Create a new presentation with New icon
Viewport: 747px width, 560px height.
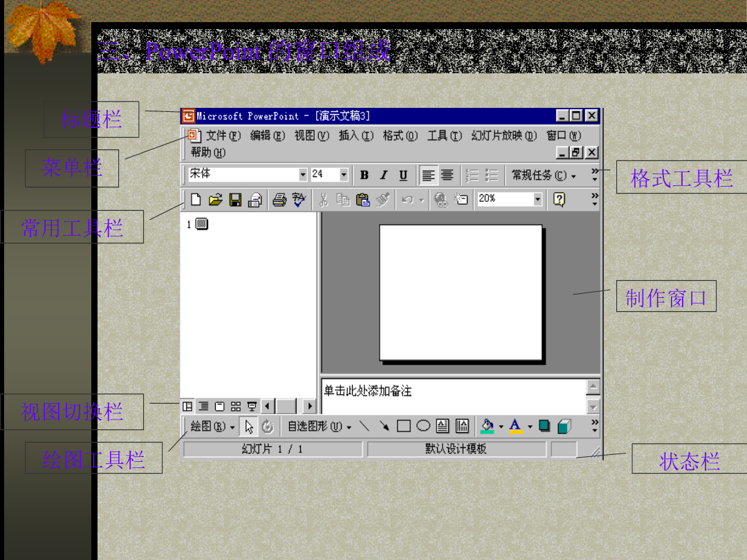pos(195,200)
